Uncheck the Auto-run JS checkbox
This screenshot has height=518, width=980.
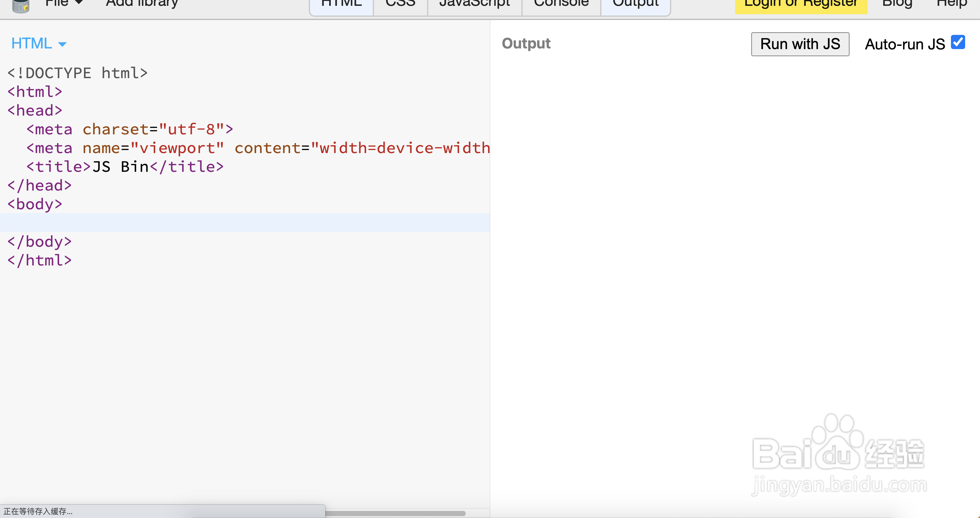coord(958,42)
